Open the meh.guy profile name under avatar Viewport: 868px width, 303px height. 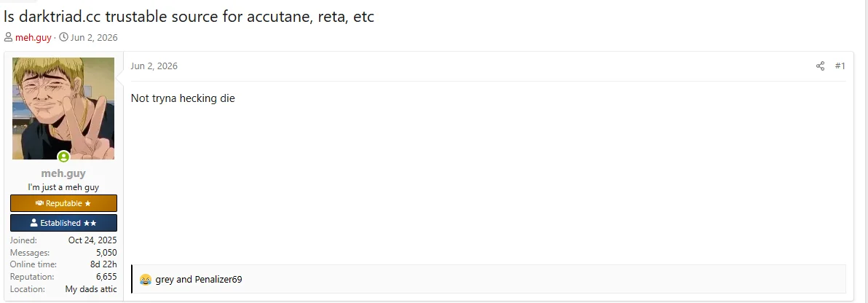pyautogui.click(x=63, y=173)
